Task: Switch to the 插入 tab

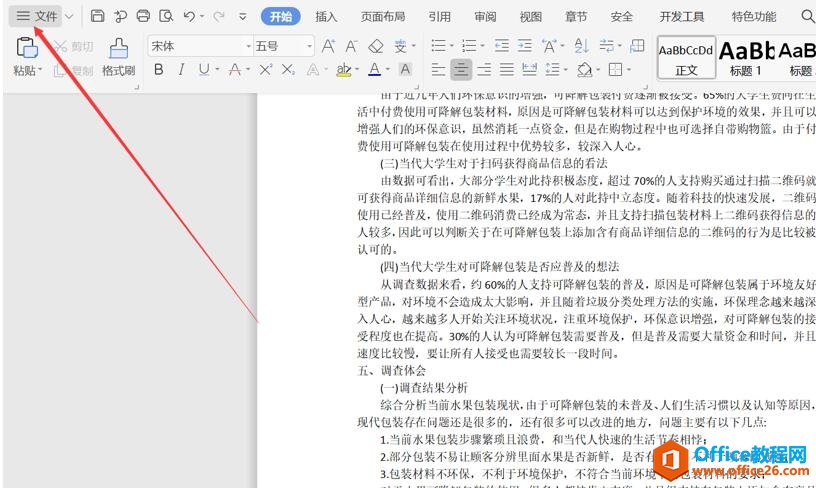Action: [326, 17]
